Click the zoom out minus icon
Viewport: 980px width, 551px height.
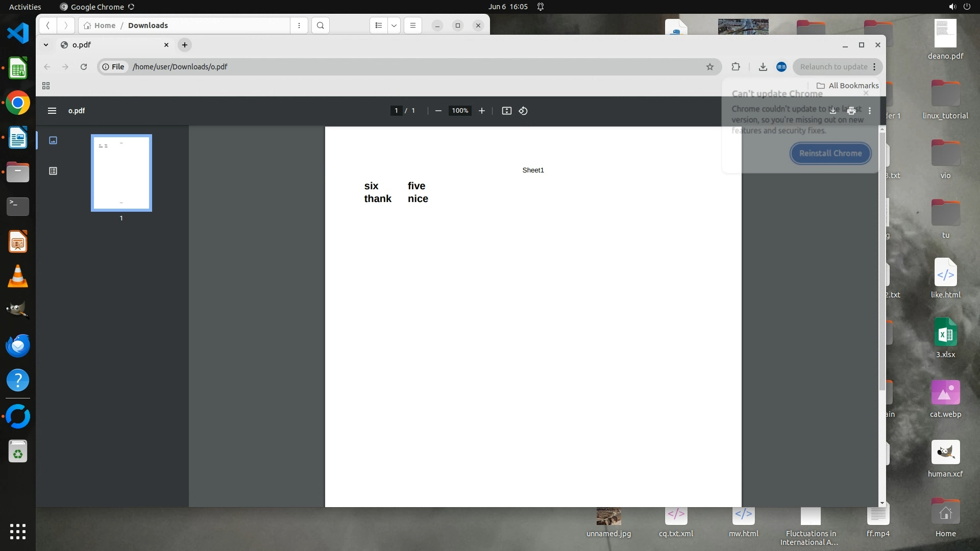(438, 111)
